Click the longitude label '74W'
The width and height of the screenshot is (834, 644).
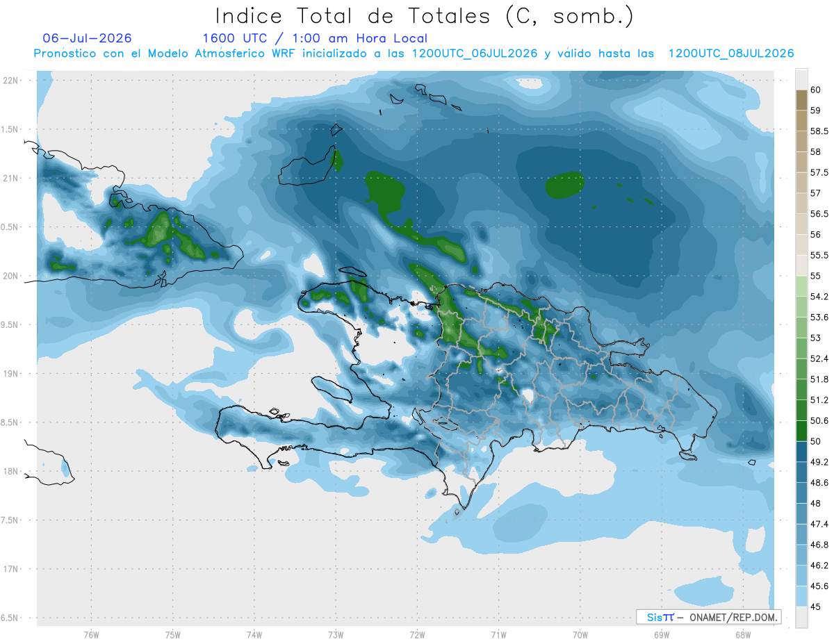(x=254, y=634)
